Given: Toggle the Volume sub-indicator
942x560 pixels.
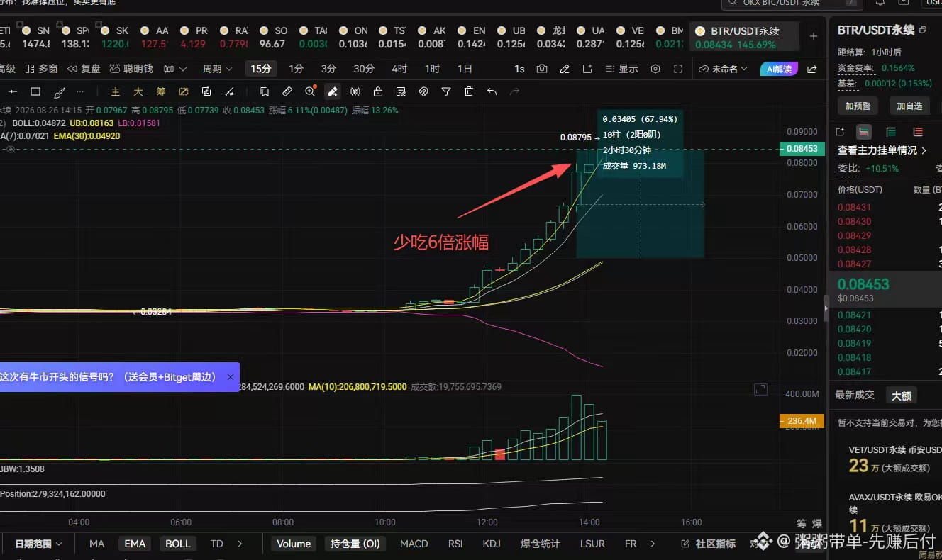Looking at the screenshot, I should [x=294, y=544].
